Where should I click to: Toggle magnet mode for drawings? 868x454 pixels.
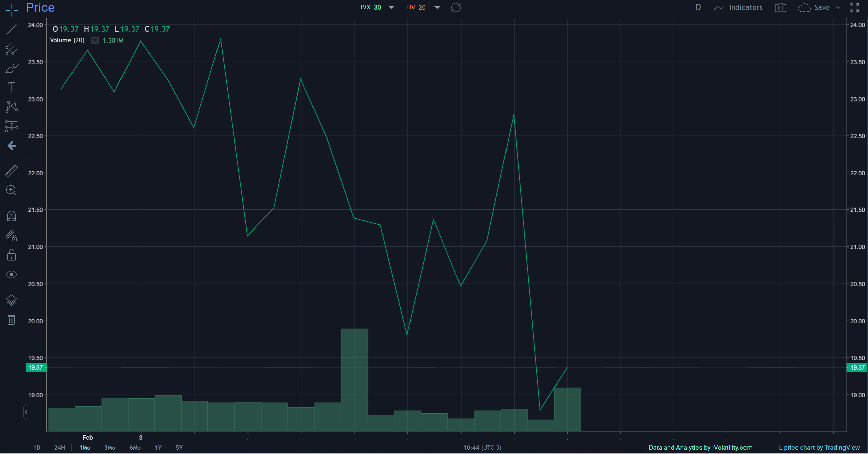click(11, 216)
